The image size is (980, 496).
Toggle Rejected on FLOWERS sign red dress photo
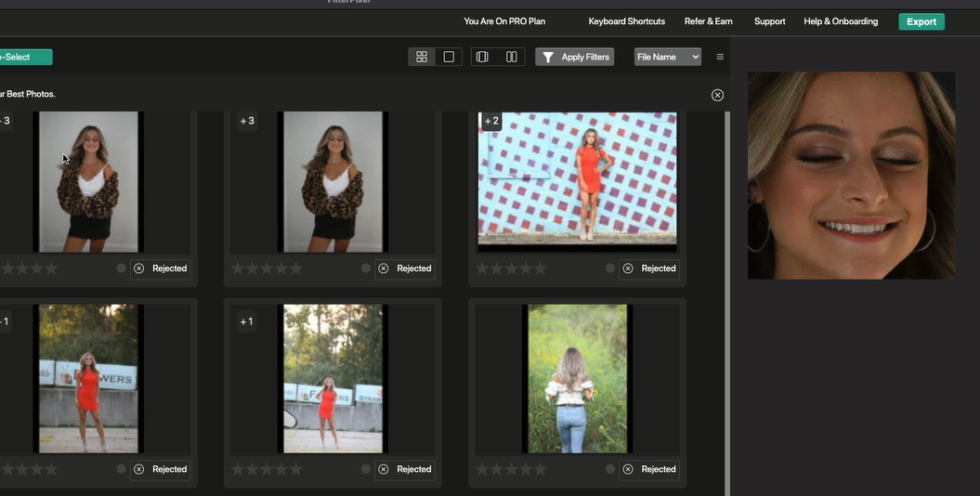pyautogui.click(x=160, y=469)
